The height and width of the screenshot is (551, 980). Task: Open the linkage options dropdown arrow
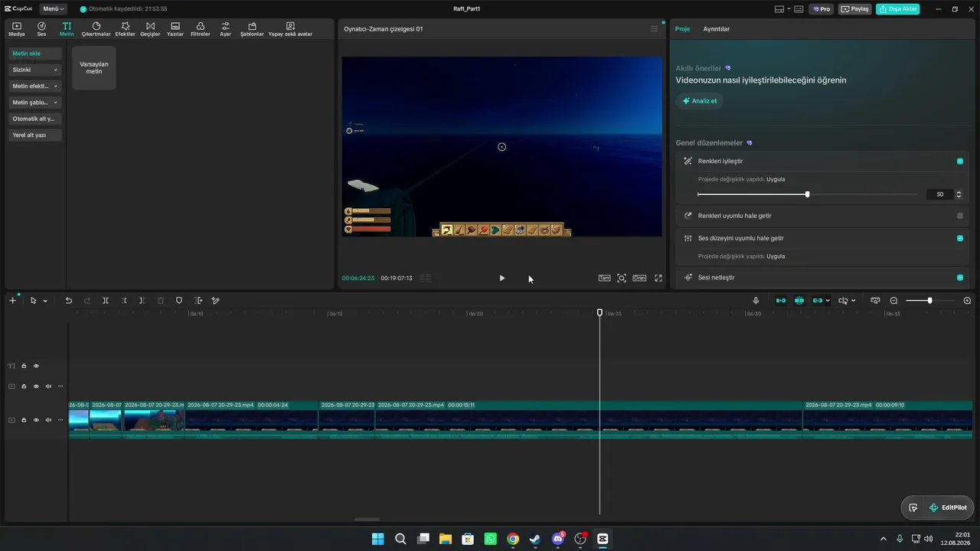[x=828, y=301]
